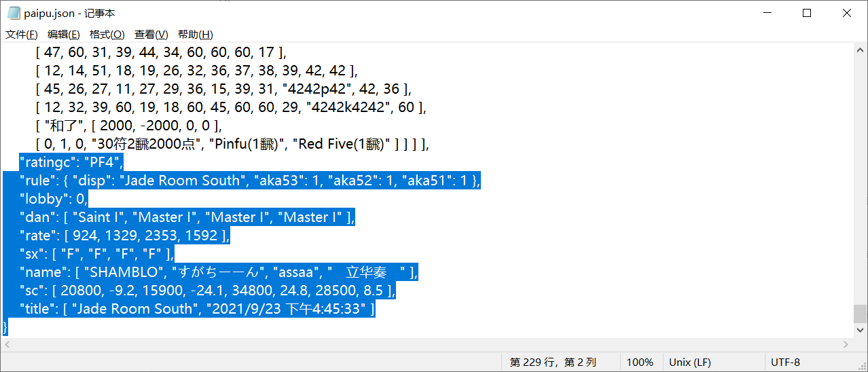This screenshot has width=868, height=372.
Task: Click the line/column indicator 第 229 行
Action: pos(555,362)
